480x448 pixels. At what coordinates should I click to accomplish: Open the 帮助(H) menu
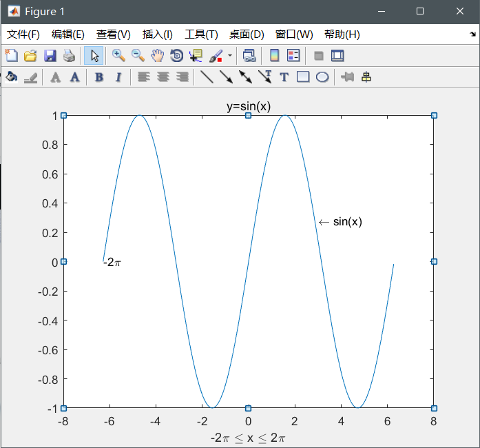coord(342,34)
